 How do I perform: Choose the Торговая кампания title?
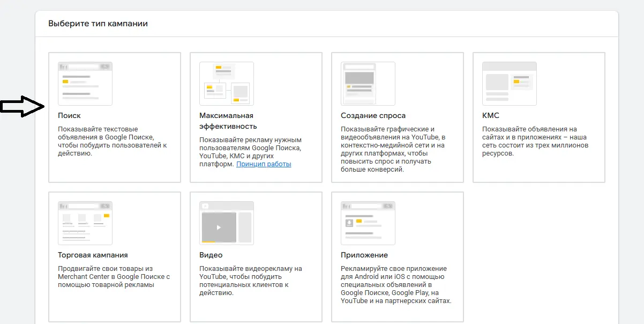[93, 255]
